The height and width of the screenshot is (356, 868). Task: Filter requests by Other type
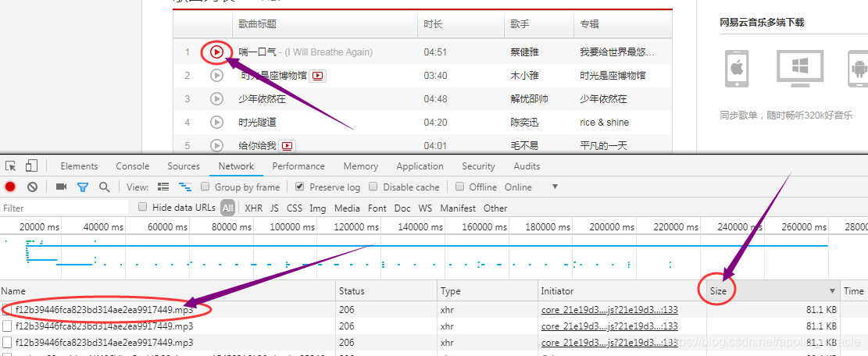pyautogui.click(x=495, y=208)
